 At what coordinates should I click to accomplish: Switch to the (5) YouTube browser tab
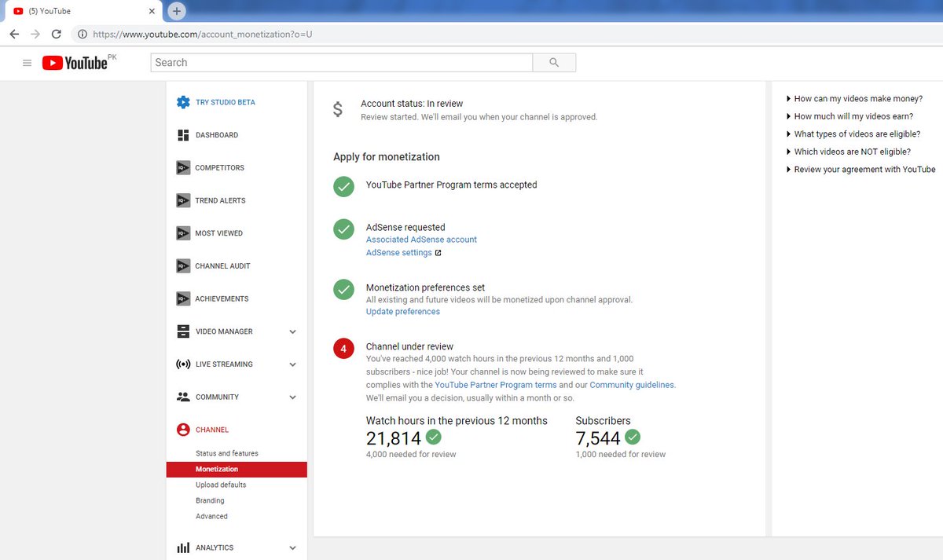click(83, 12)
